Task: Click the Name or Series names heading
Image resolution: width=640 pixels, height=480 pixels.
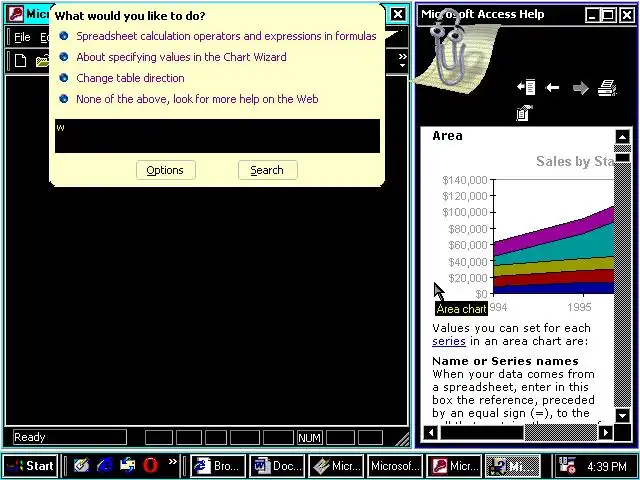Action: [505, 361]
